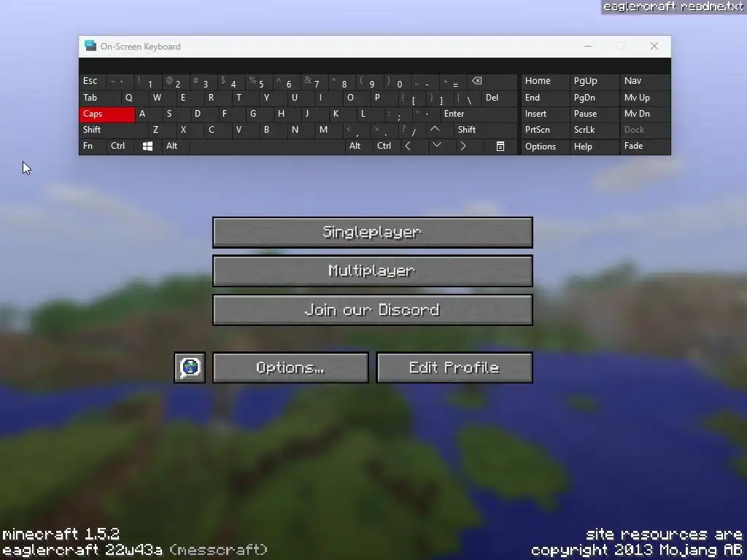The width and height of the screenshot is (747, 560).
Task: Toggle the left Ctrl key
Action: click(x=121, y=146)
